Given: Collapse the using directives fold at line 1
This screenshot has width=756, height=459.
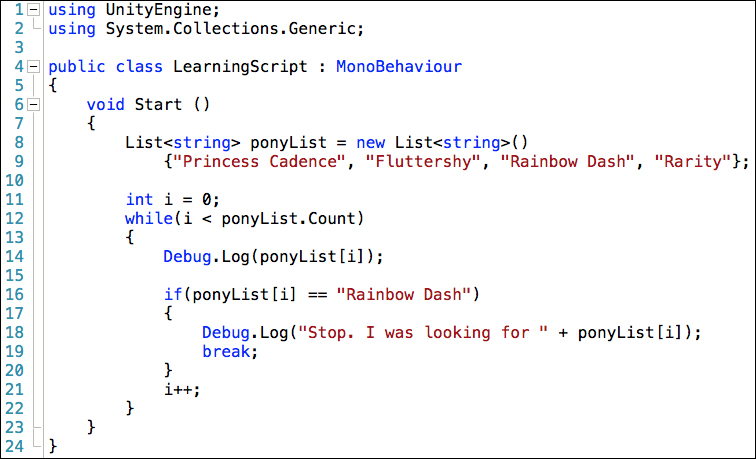Looking at the screenshot, I should pos(33,10).
